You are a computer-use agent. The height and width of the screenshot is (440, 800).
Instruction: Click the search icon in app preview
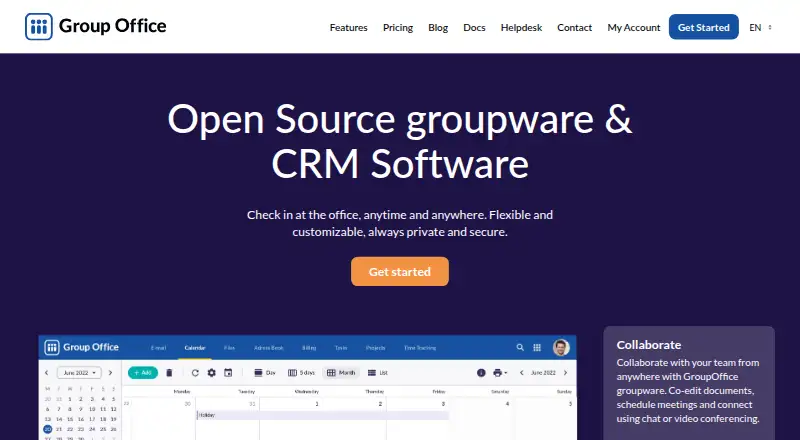[x=520, y=348]
